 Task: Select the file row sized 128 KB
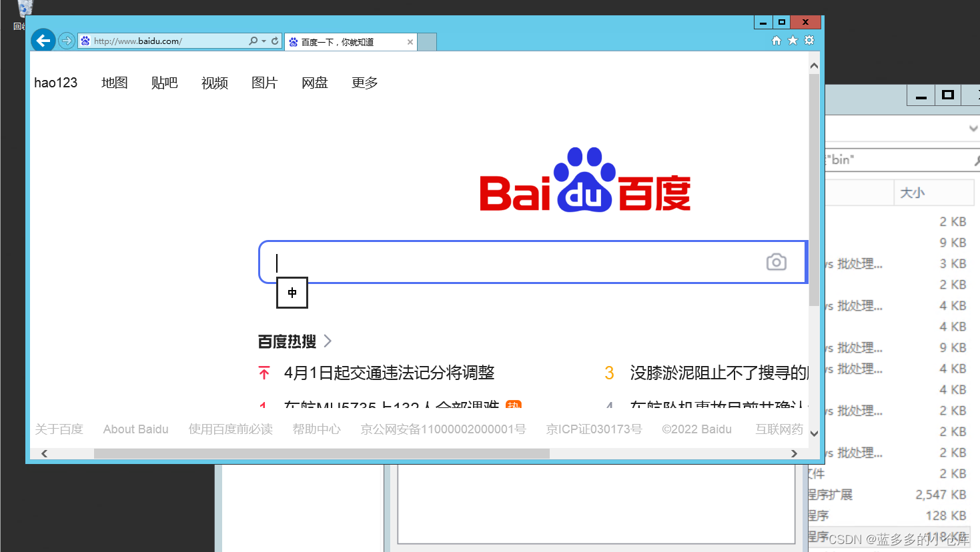pos(890,515)
